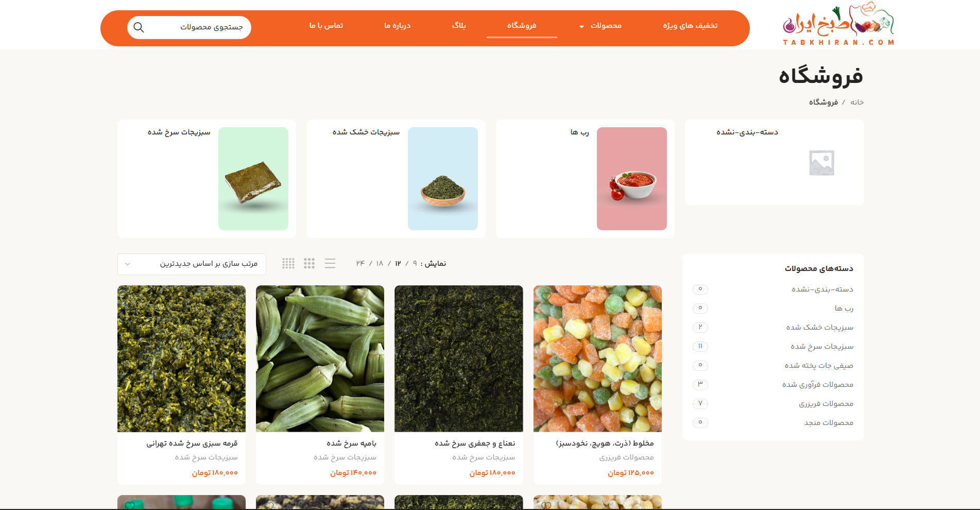Image resolution: width=980 pixels, height=510 pixels.
Task: Click heart icon on okra product
Action: [x=269, y=297]
